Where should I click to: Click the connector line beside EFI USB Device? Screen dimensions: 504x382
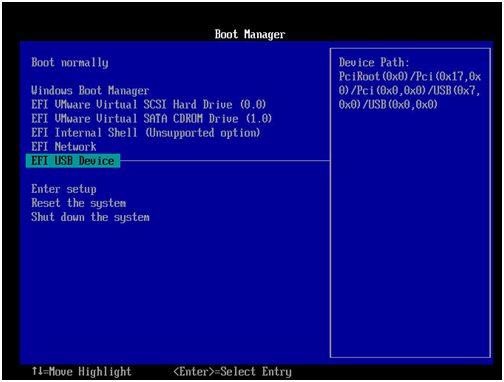pos(225,161)
